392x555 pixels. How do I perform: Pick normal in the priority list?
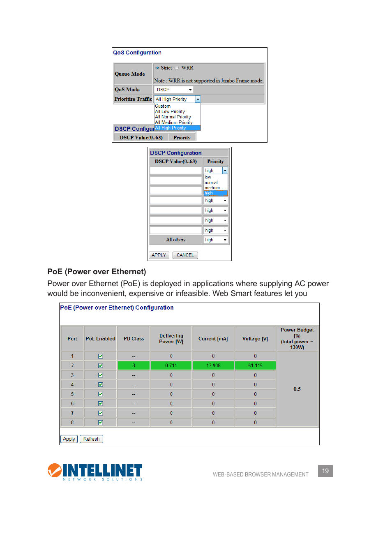tap(211, 183)
